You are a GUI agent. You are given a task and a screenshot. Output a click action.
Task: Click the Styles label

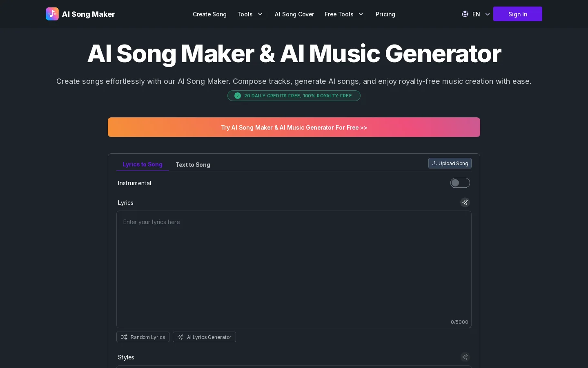click(126, 357)
